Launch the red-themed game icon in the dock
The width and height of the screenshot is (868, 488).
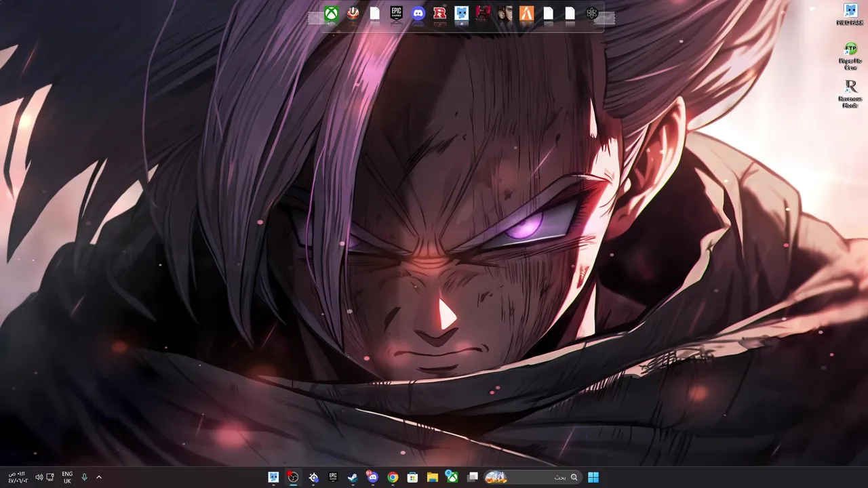click(483, 14)
